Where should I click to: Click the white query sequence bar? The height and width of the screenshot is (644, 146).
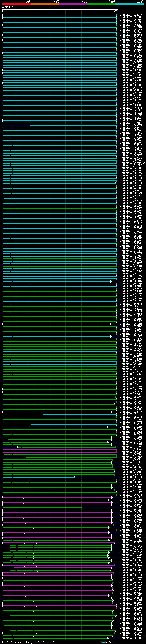click(60, 10)
